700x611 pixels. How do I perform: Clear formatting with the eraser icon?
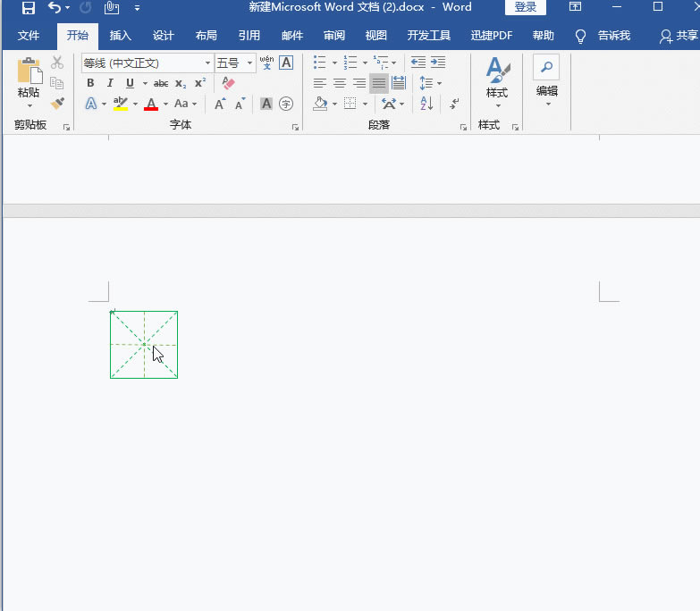click(228, 83)
